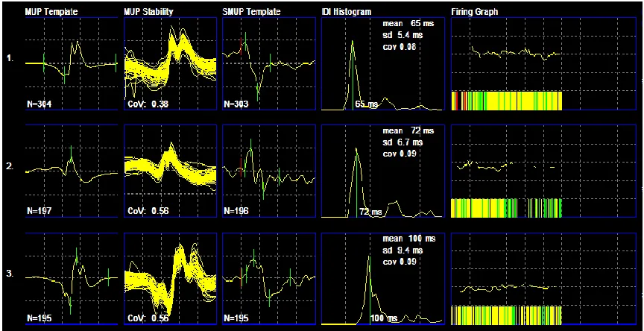Open the row 2 MUP Template waveform panel

point(72,171)
